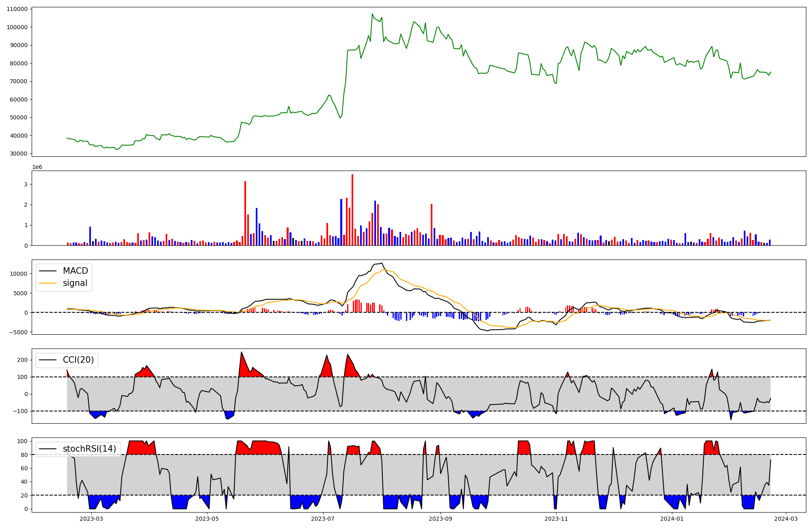Click the tallest red volume bar

(352, 210)
